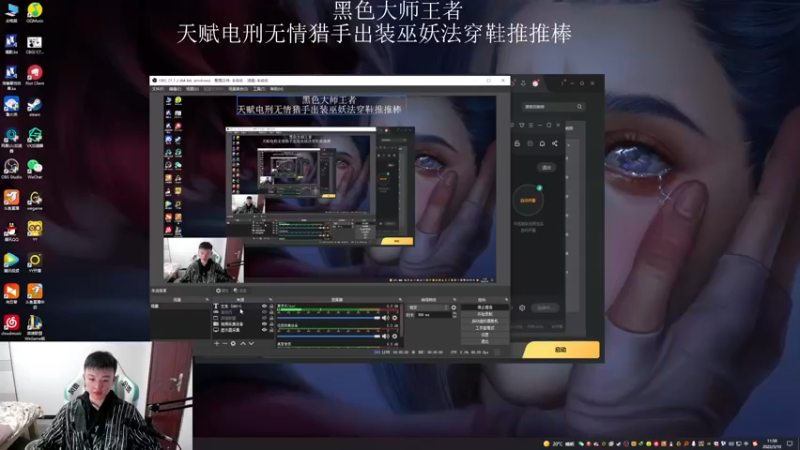Open the 工具 menu in OBS

click(x=259, y=89)
